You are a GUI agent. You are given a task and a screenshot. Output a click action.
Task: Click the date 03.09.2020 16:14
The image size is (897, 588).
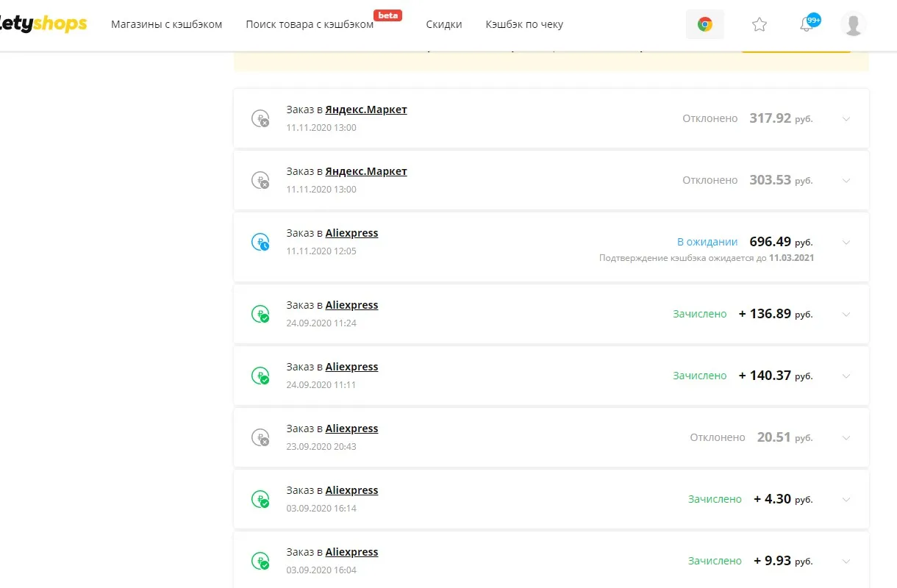click(x=321, y=509)
